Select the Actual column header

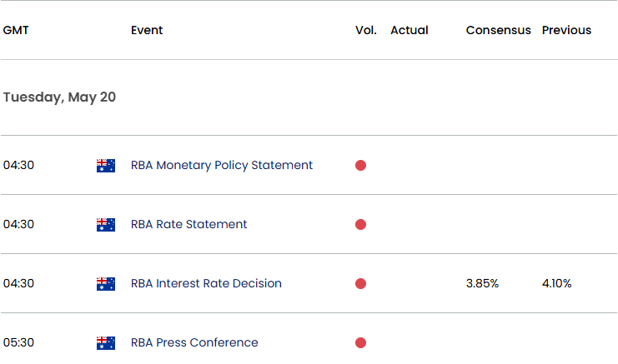tap(409, 30)
